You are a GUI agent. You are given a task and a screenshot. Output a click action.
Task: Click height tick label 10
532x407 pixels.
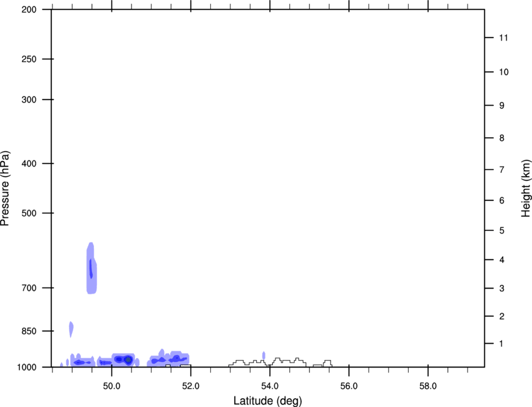(503, 72)
